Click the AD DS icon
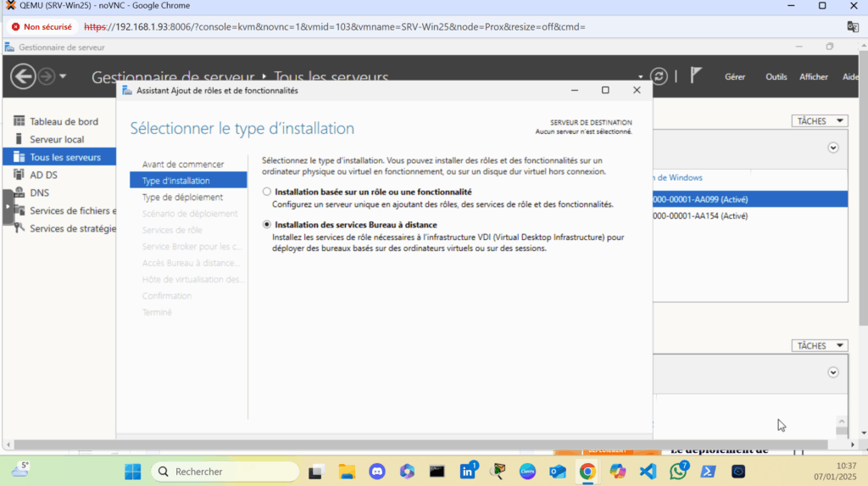This screenshot has width=868, height=486. [19, 175]
